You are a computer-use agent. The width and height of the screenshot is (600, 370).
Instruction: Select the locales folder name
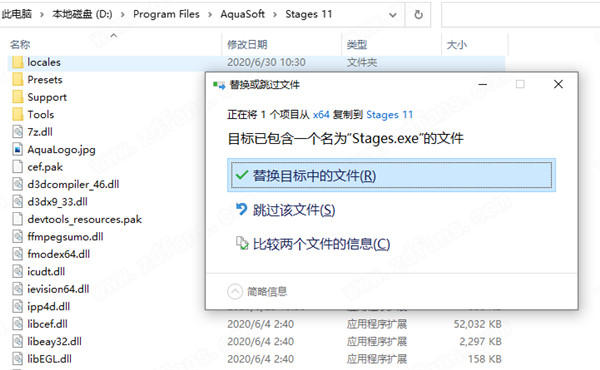coord(44,62)
